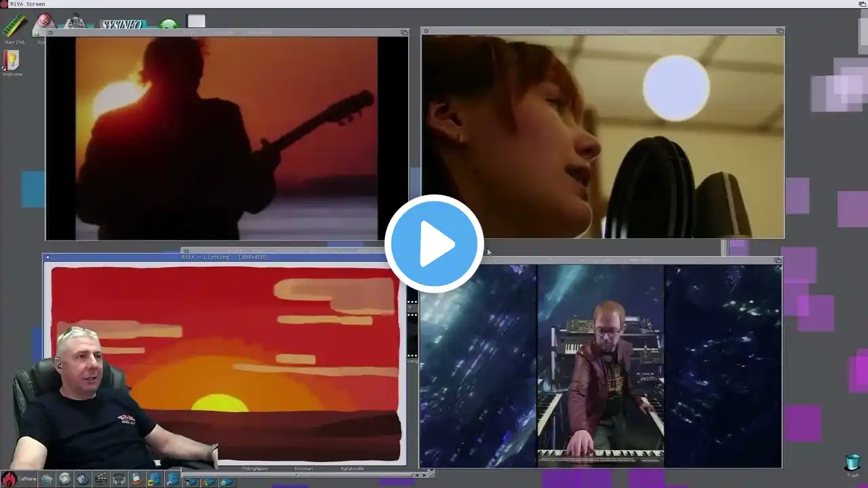The width and height of the screenshot is (868, 488).
Task: Click the depth gadget of the guitarist video window
Action: 404,33
